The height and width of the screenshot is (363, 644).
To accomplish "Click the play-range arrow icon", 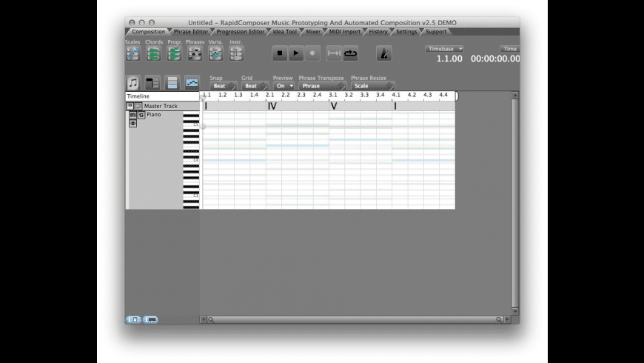I will (334, 53).
